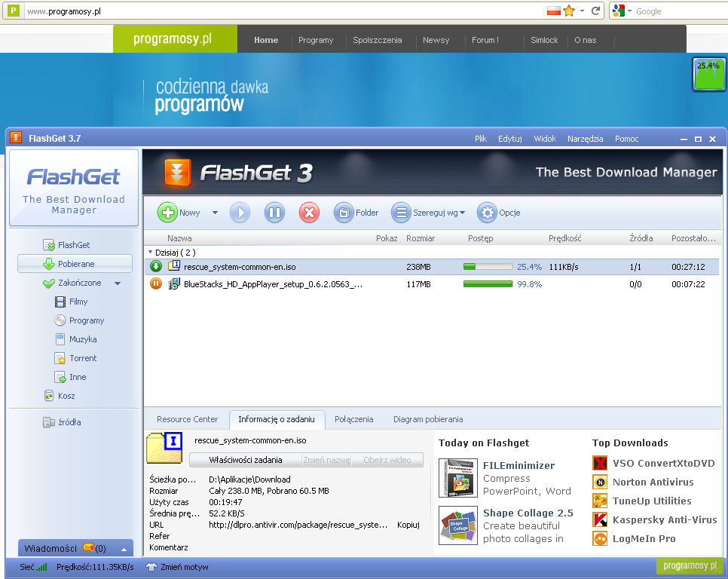Viewport: 728px width, 579px height.
Task: Open the download Folder toolbar icon
Action: (344, 213)
